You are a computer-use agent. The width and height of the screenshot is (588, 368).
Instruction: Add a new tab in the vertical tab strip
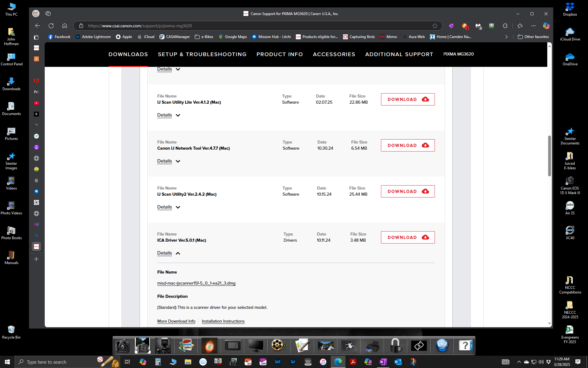pyautogui.click(x=36, y=259)
